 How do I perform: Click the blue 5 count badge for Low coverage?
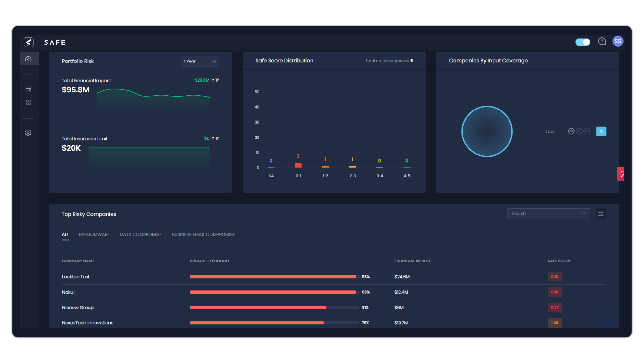point(601,131)
